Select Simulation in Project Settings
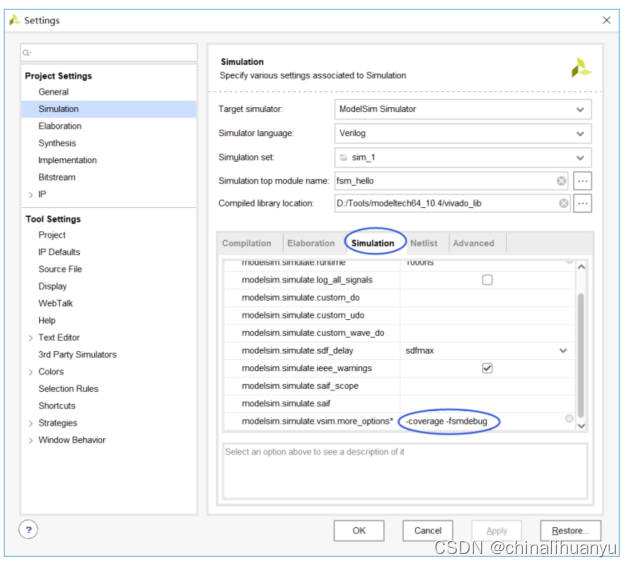Image resolution: width=631 pixels, height=567 pixels. (x=109, y=109)
